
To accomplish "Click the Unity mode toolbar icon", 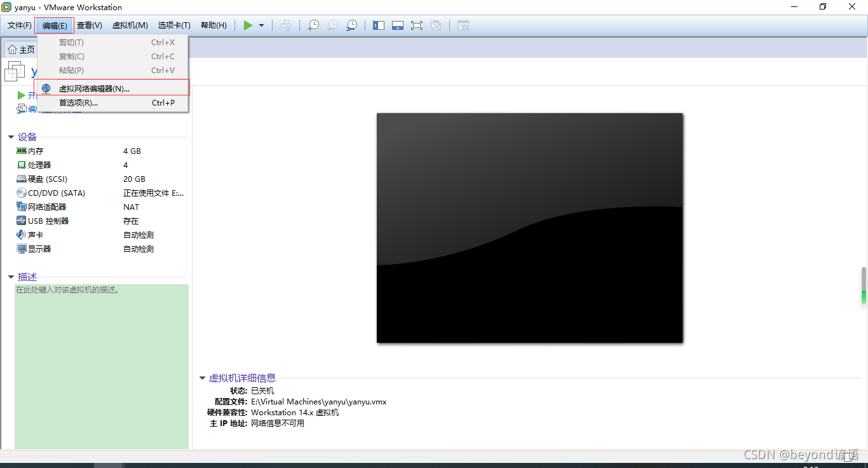I will click(436, 25).
